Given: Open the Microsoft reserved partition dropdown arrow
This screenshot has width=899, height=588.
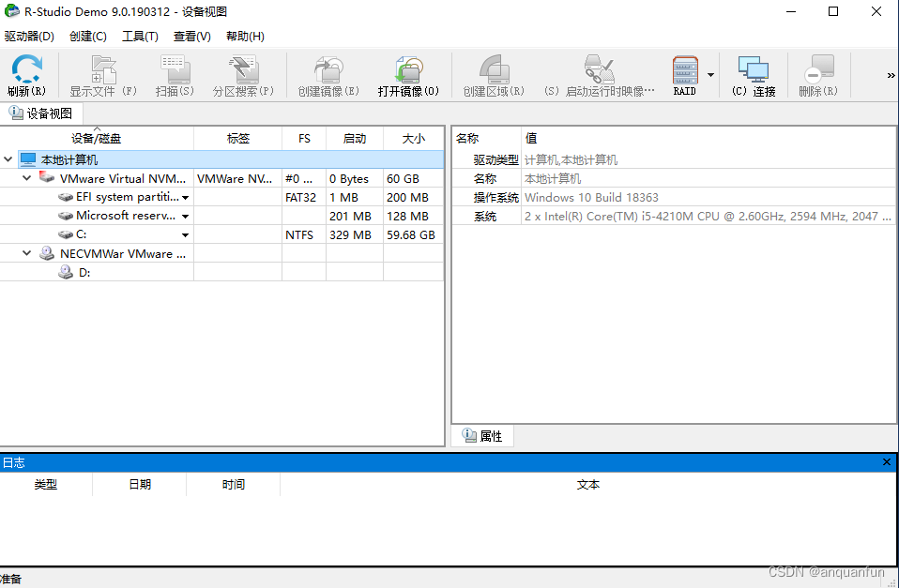Looking at the screenshot, I should click(x=185, y=217).
